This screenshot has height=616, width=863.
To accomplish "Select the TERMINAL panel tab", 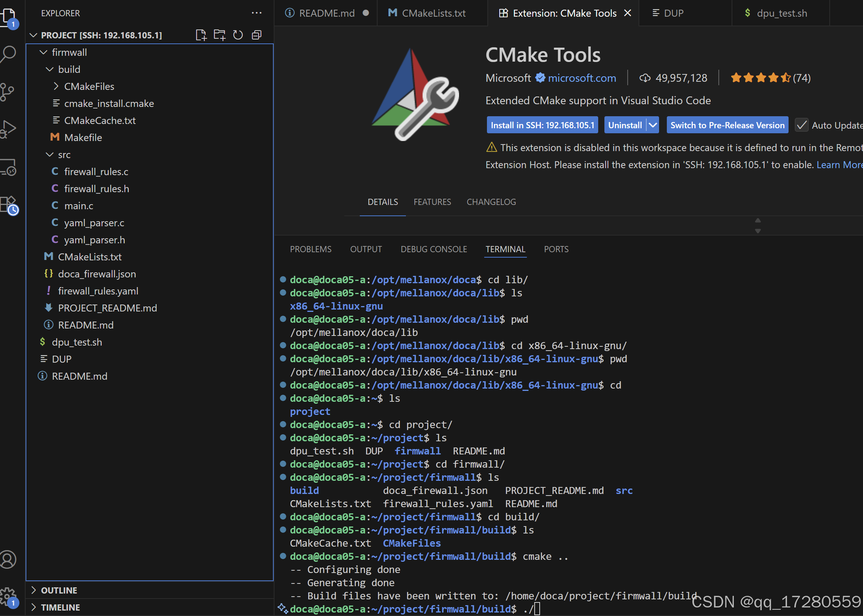I will click(506, 249).
